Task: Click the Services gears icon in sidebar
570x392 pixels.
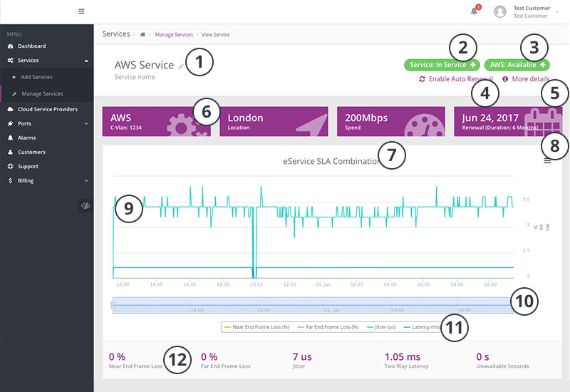Action: pyautogui.click(x=10, y=61)
